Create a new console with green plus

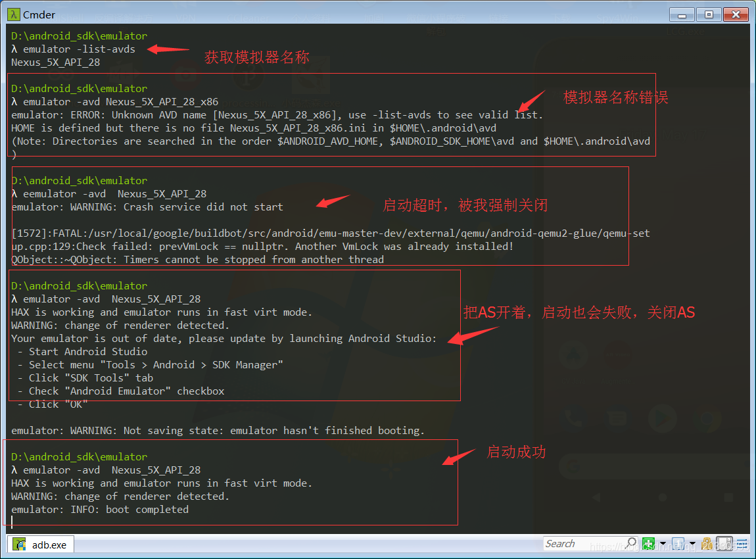648,544
